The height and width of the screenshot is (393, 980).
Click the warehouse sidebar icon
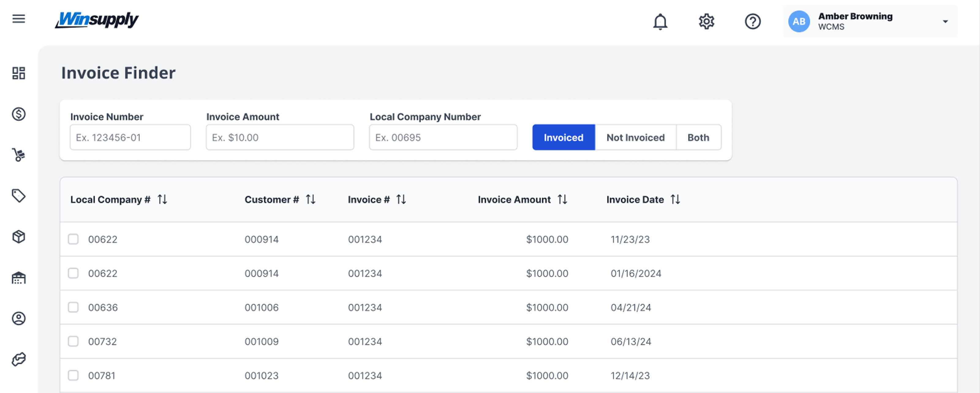click(18, 278)
